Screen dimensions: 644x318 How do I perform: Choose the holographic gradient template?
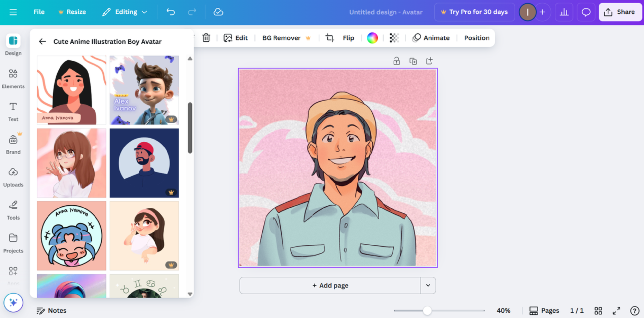[72, 286]
